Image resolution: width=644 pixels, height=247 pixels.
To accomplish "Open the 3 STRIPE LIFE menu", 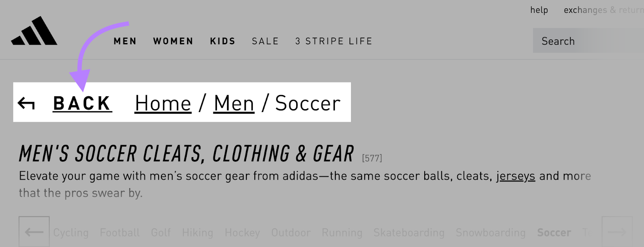I will tap(334, 41).
